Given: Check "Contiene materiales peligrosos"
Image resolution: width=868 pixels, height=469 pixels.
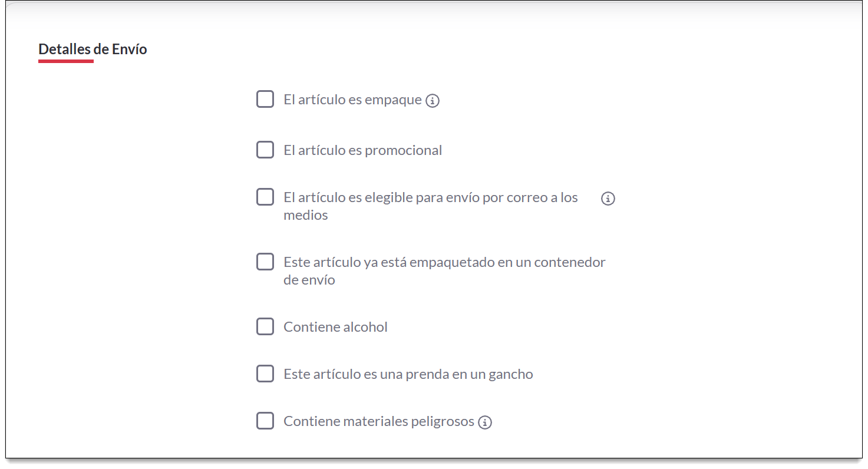Looking at the screenshot, I should tap(265, 421).
